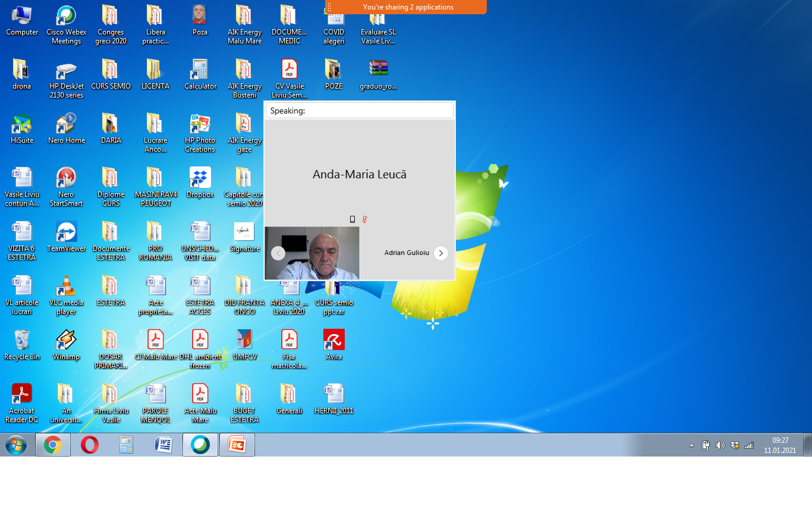This screenshot has width=812, height=532.
Task: Open the UMFCV desktop icon
Action: point(244,345)
